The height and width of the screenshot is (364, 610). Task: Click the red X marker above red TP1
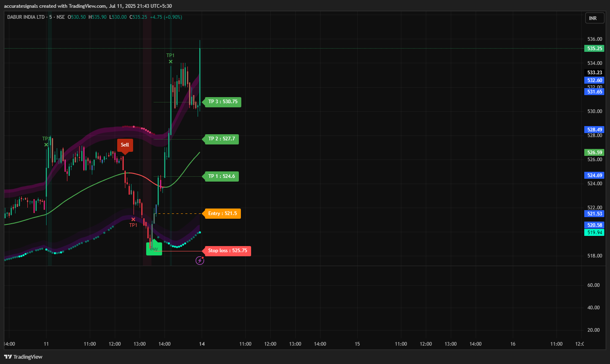133,219
